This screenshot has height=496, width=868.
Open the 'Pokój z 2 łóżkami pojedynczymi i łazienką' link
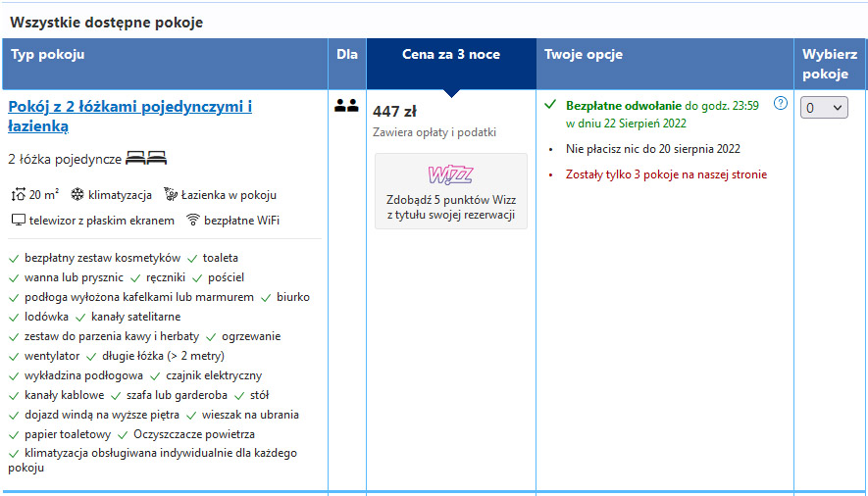pos(129,116)
